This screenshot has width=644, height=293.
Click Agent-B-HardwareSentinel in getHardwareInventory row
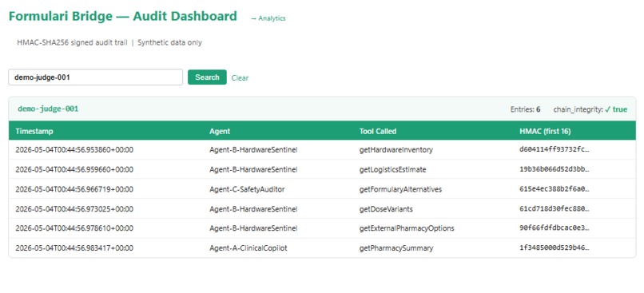[253, 150]
